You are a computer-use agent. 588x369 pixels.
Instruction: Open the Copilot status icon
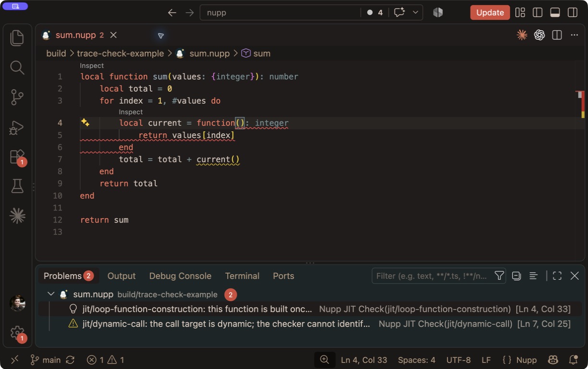(x=553, y=360)
